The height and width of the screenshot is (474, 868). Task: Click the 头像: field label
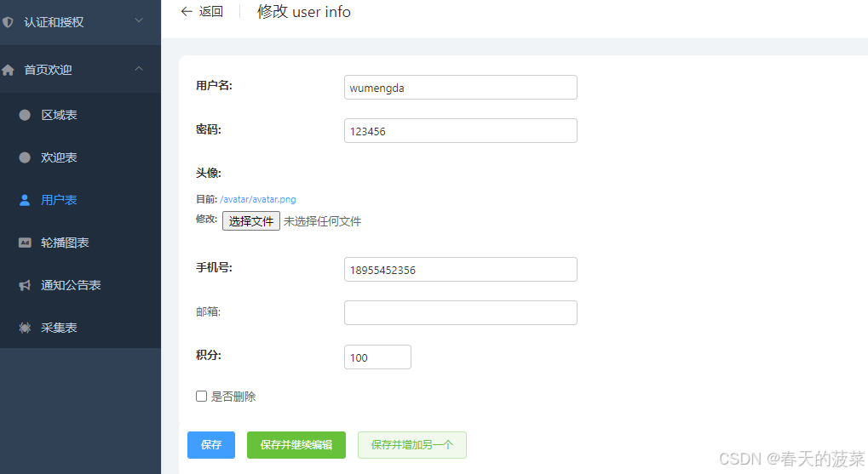point(209,173)
